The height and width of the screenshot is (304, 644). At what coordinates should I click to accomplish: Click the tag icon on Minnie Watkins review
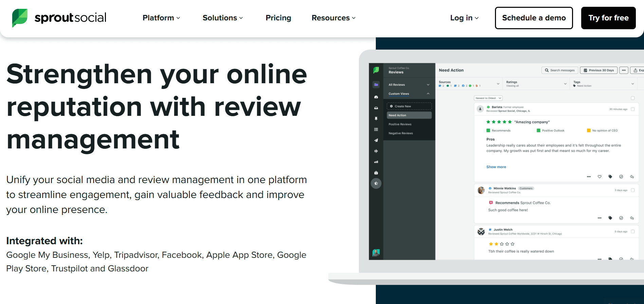[x=610, y=218]
